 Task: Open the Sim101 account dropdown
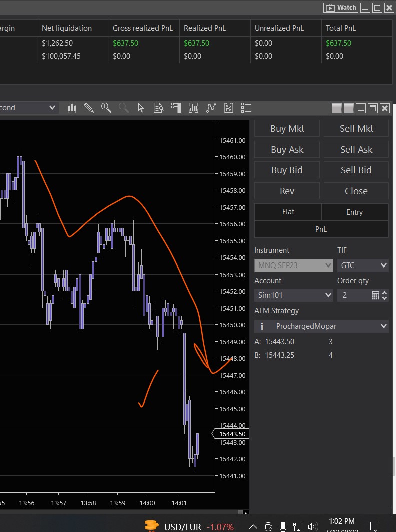[293, 295]
